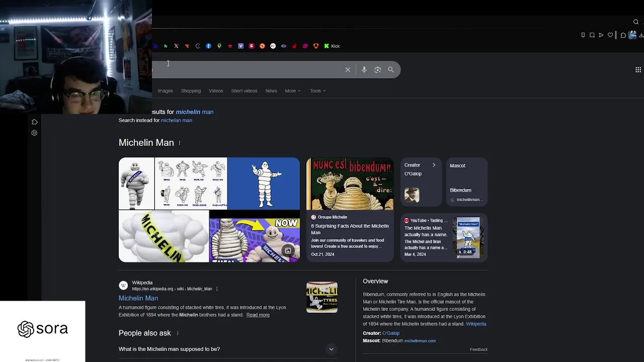Open '8 Surprising Facts About the Michelin Man'
Viewport: 644px width, 362px height.
tap(350, 229)
